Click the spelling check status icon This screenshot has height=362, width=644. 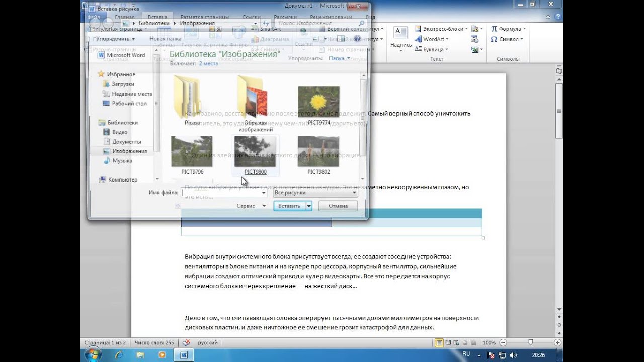pyautogui.click(x=186, y=342)
